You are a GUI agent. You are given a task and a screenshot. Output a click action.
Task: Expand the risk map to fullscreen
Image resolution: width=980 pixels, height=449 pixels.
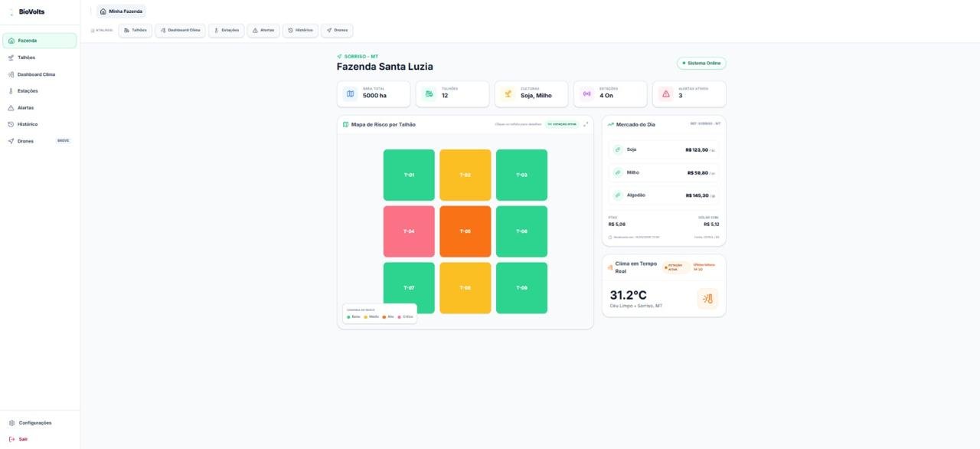click(586, 124)
